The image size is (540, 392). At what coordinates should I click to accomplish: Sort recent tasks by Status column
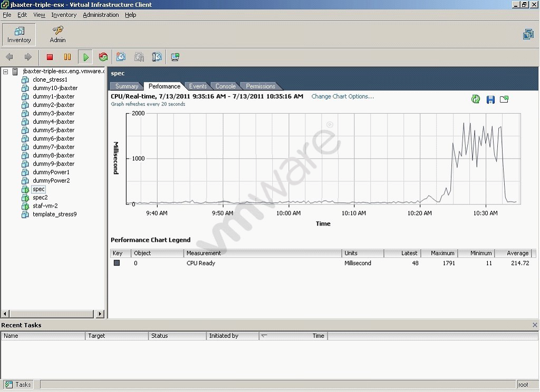click(177, 336)
